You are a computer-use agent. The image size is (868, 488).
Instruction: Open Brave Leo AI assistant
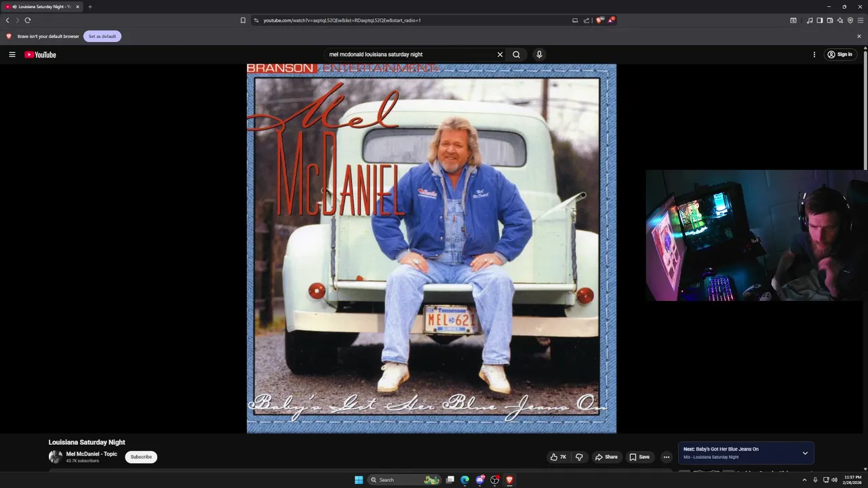840,20
